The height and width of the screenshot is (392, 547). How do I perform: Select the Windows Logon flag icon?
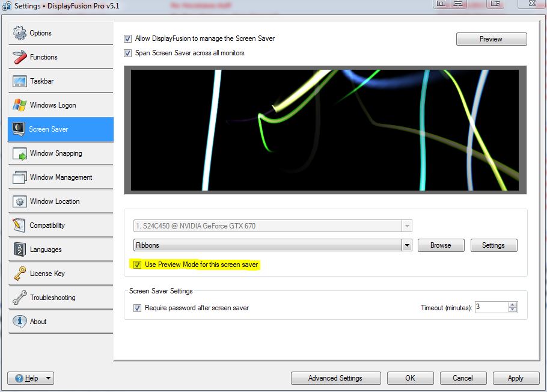(20, 105)
